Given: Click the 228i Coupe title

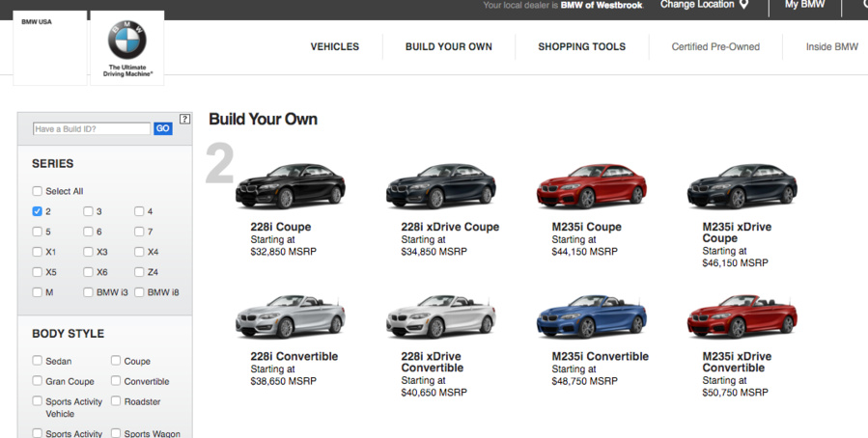Looking at the screenshot, I should (281, 227).
